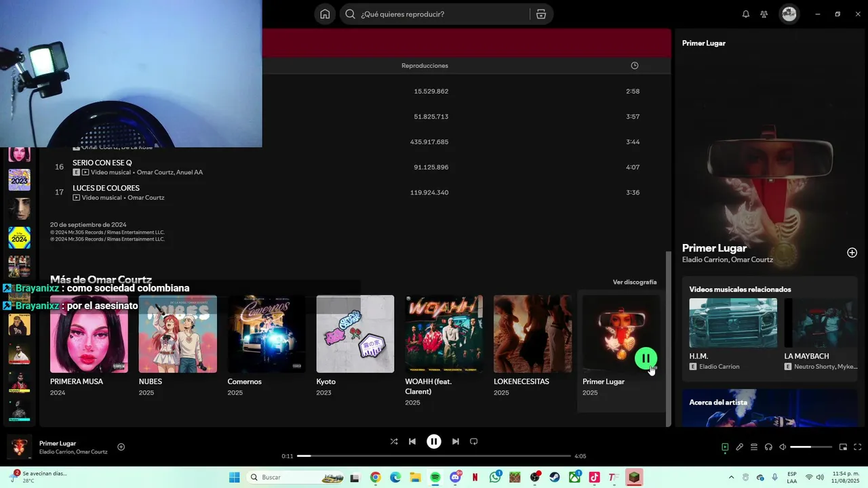The height and width of the screenshot is (488, 868).
Task: Open the notifications bell
Action: tap(746, 14)
